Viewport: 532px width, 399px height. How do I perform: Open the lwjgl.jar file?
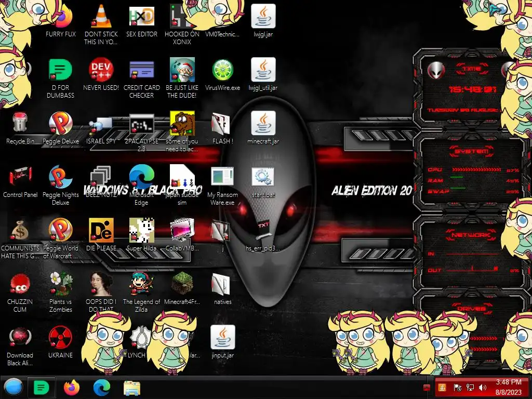(263, 16)
